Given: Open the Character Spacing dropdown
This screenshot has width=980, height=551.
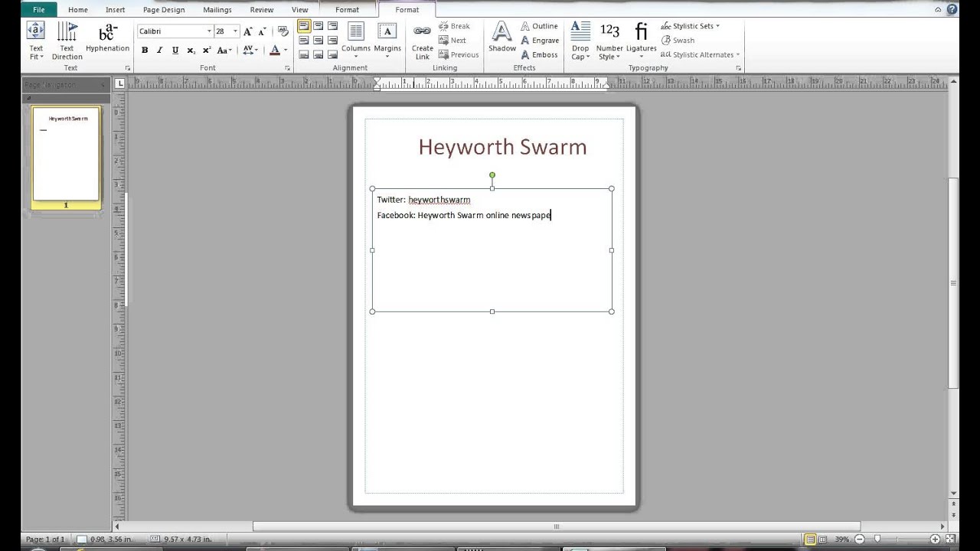Looking at the screenshot, I should coord(251,51).
